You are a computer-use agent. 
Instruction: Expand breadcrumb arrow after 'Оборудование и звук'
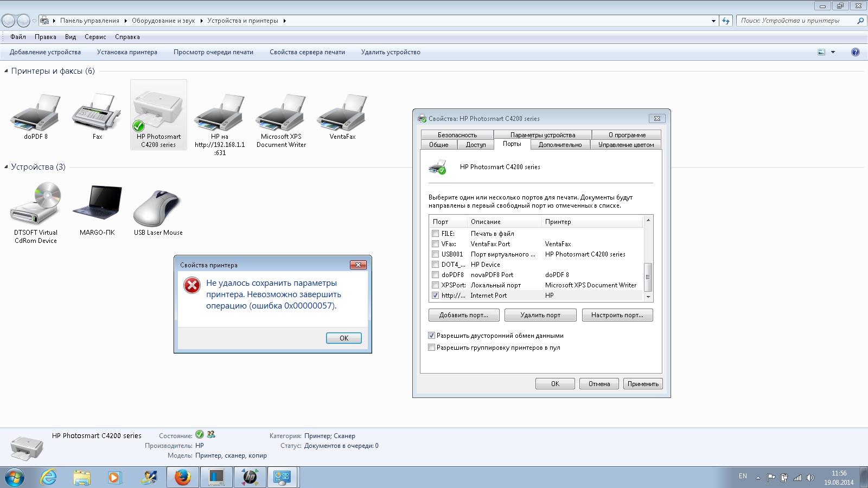pyautogui.click(x=201, y=21)
